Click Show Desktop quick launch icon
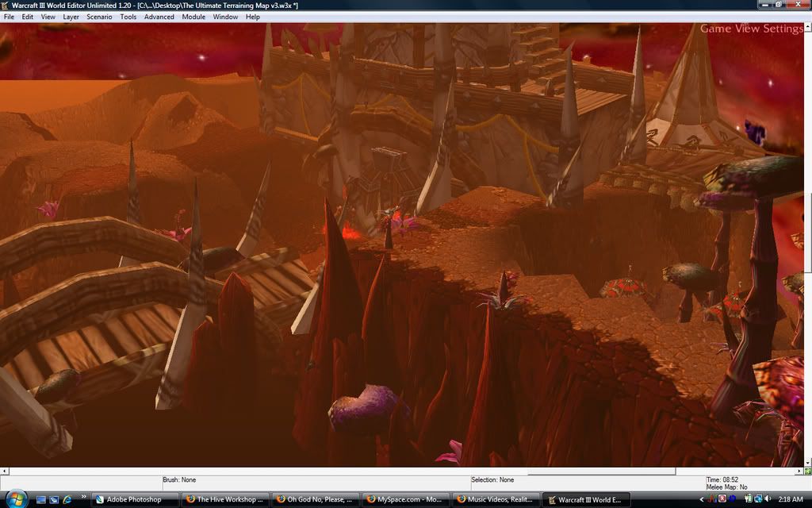 coord(41,500)
